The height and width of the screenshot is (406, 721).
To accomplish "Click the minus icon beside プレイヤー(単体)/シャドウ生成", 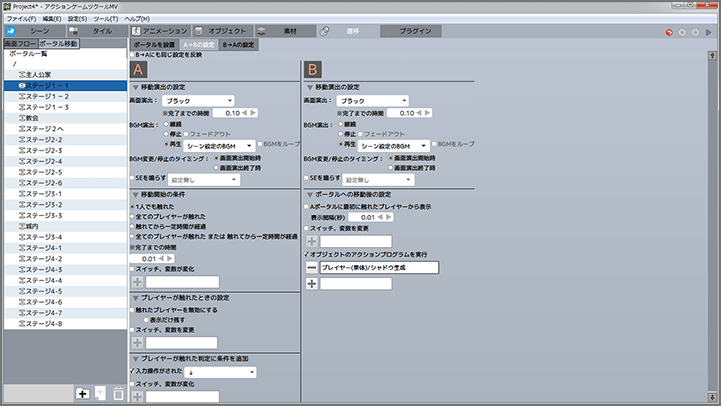I will [312, 268].
